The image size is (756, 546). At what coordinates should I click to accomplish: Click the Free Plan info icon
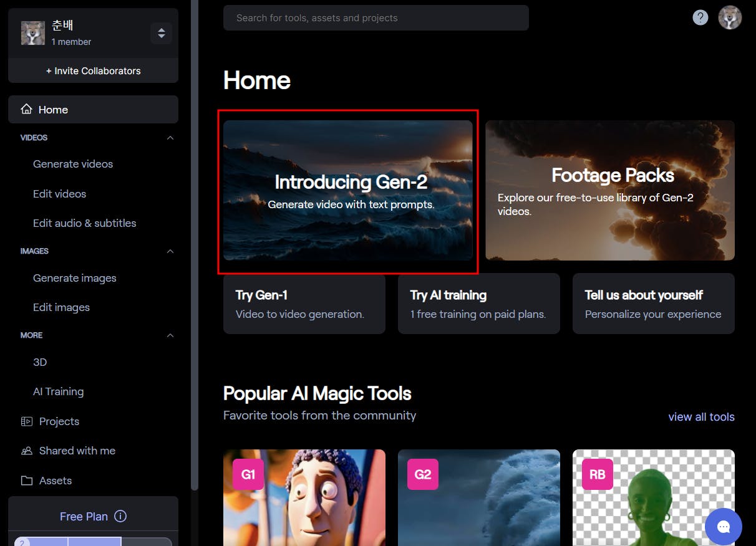coord(121,516)
